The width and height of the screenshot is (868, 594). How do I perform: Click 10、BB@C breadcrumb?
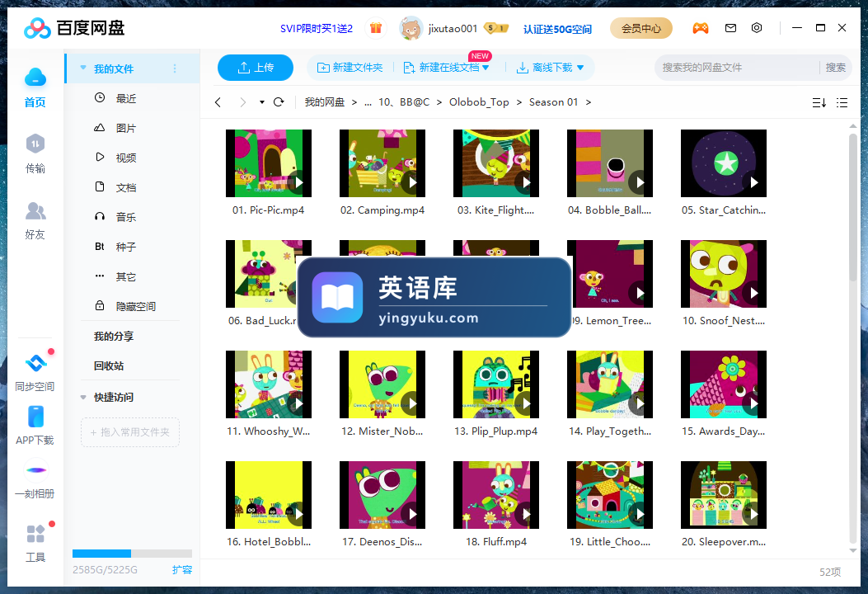[x=404, y=102]
